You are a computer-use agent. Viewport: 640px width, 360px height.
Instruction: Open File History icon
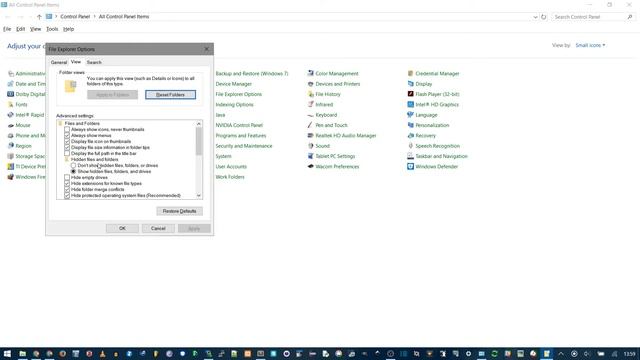coord(311,94)
